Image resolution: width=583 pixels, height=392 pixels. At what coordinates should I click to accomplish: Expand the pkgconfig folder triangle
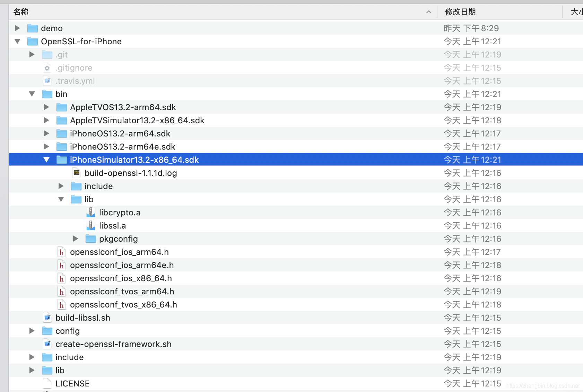[x=76, y=239]
